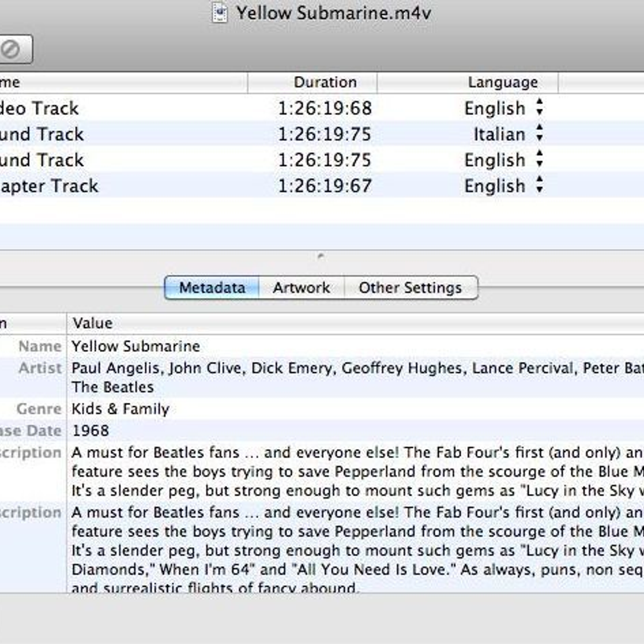The image size is (644, 644).
Task: Switch to the Other Settings tab
Action: point(411,288)
